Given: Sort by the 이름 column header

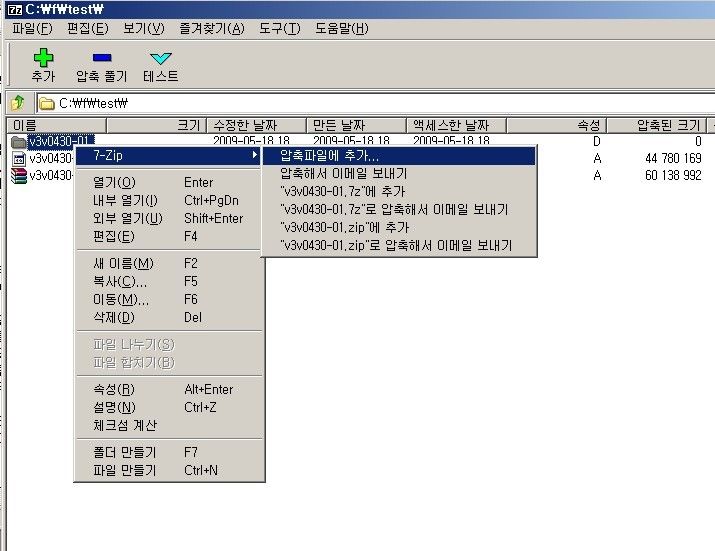Looking at the screenshot, I should 57,125.
